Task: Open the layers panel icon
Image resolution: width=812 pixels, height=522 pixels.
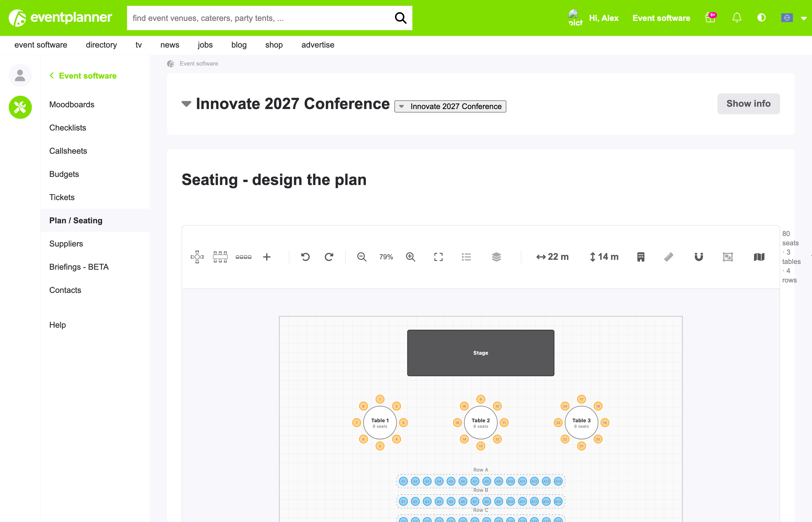Action: pyautogui.click(x=496, y=257)
